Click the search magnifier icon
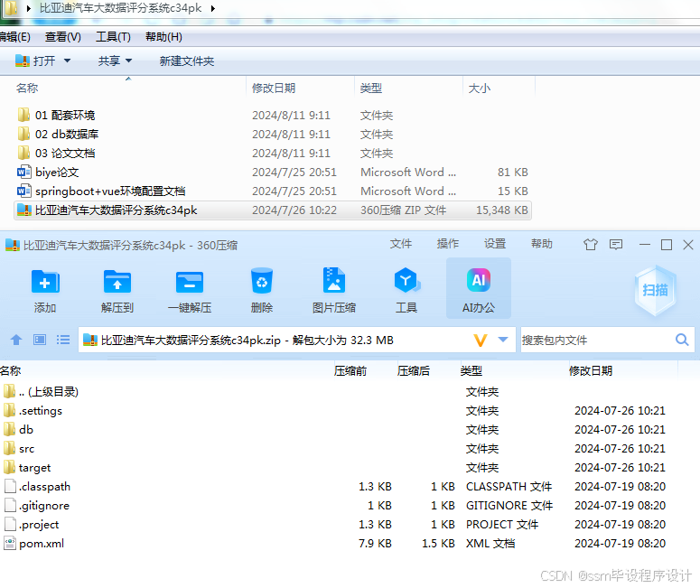700x588 pixels. 682,341
